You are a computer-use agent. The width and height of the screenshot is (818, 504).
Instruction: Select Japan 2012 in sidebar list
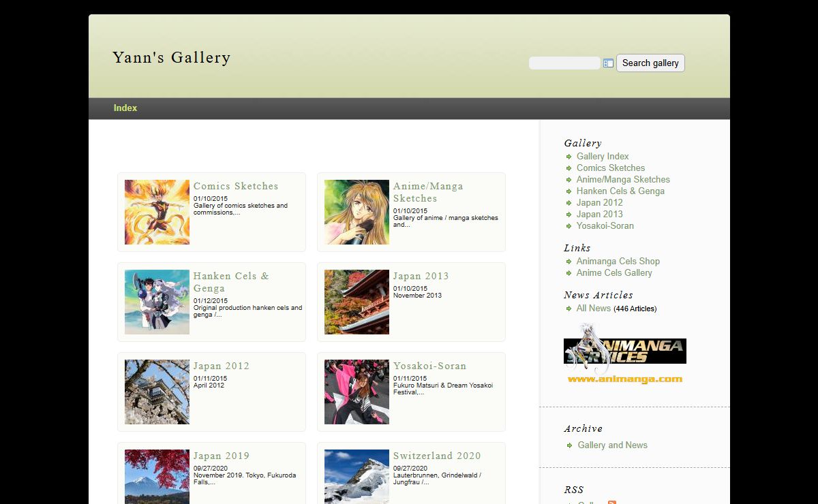click(600, 202)
